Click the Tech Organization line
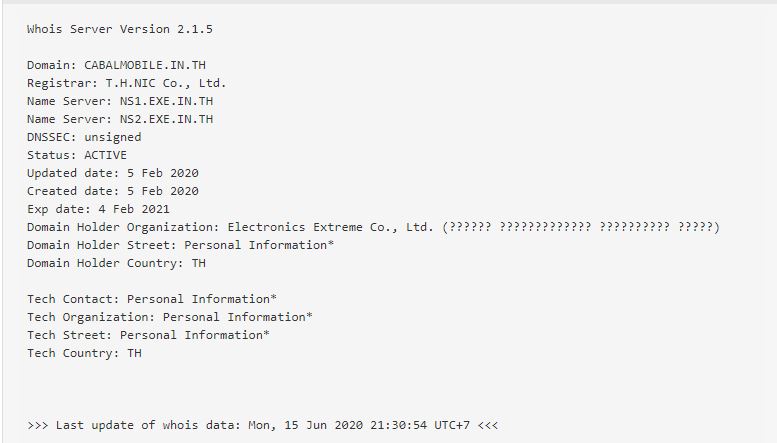777x443 pixels. [169, 317]
